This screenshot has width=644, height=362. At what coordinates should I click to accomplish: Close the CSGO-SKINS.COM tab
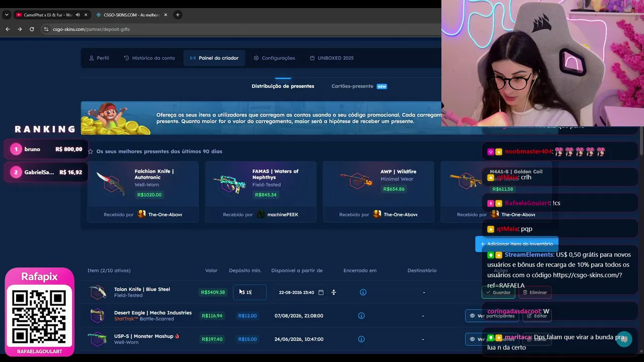pyautogui.click(x=166, y=15)
